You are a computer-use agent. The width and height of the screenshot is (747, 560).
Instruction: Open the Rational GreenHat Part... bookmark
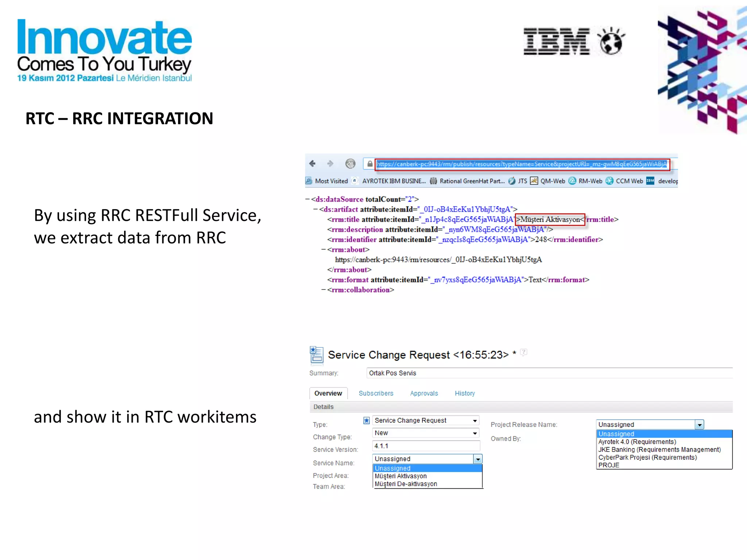point(467,181)
